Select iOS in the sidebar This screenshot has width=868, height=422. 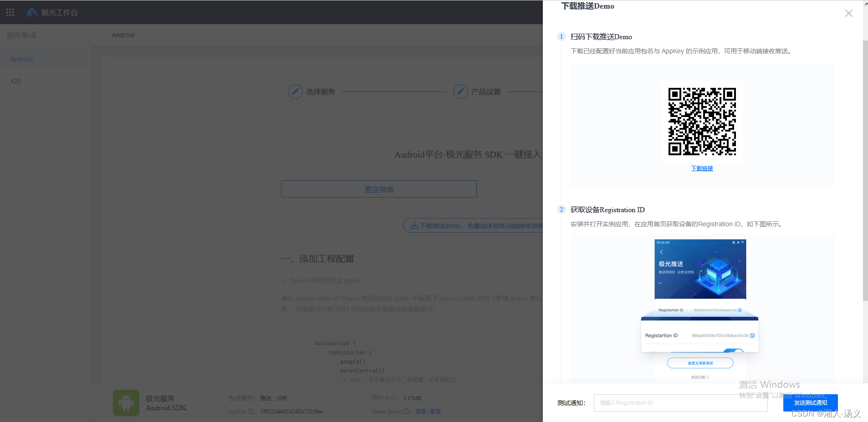pos(15,81)
